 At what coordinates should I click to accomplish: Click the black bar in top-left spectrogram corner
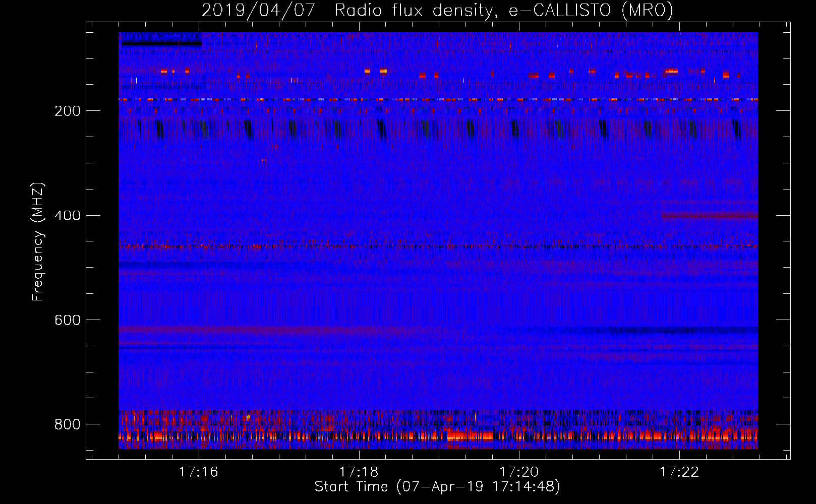click(x=161, y=44)
